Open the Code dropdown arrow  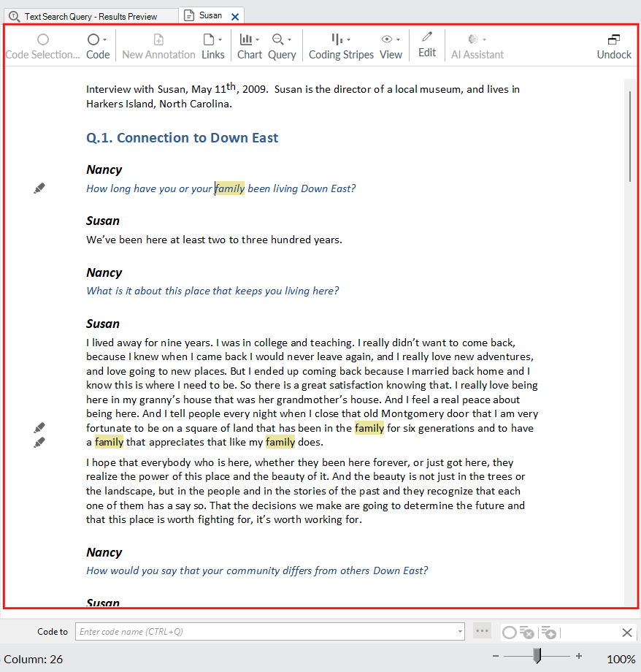[x=105, y=40]
